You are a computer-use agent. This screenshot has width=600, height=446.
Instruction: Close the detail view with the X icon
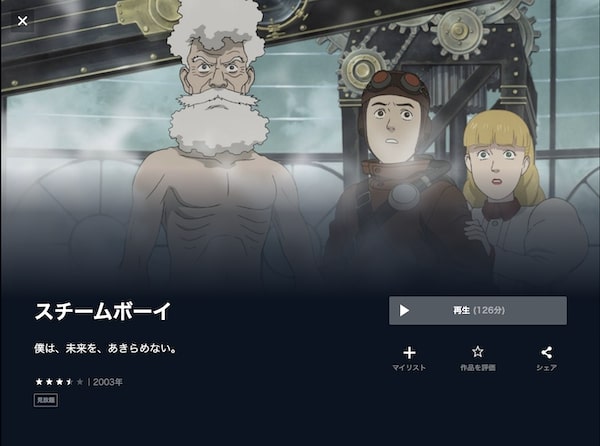[x=23, y=21]
